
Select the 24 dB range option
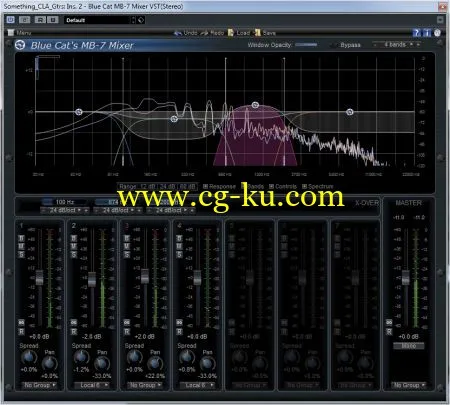click(167, 186)
